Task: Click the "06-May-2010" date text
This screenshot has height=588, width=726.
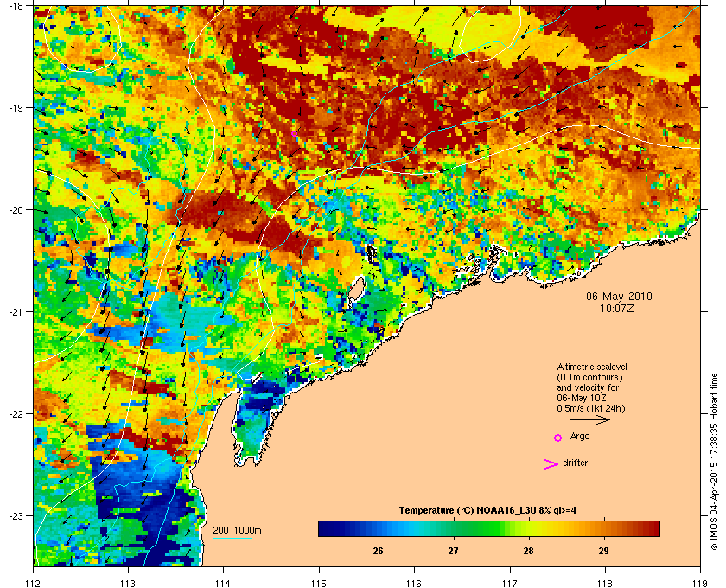Action: click(619, 296)
